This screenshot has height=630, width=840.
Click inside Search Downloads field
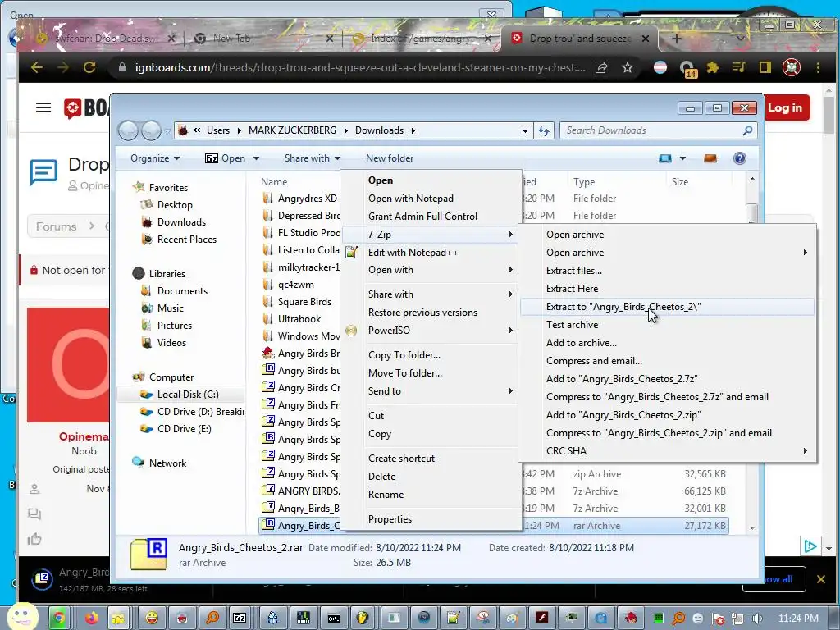point(659,130)
